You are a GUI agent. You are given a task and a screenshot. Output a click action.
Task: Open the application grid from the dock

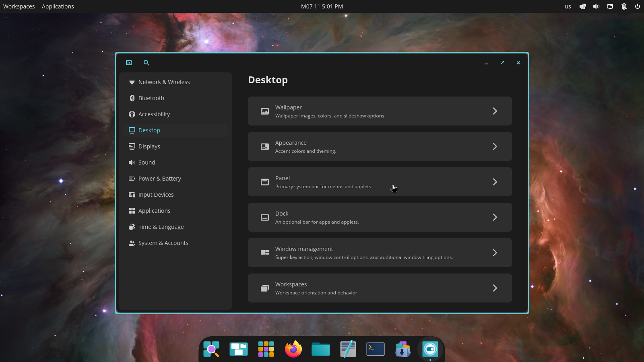coord(266,349)
